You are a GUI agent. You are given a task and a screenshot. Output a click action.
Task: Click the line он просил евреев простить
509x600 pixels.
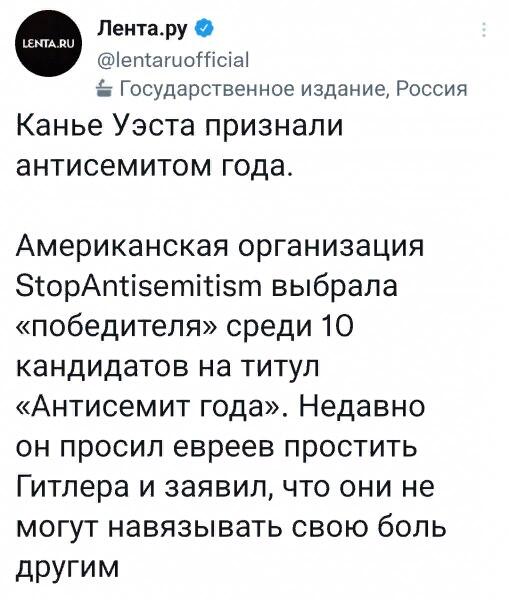coord(217,448)
